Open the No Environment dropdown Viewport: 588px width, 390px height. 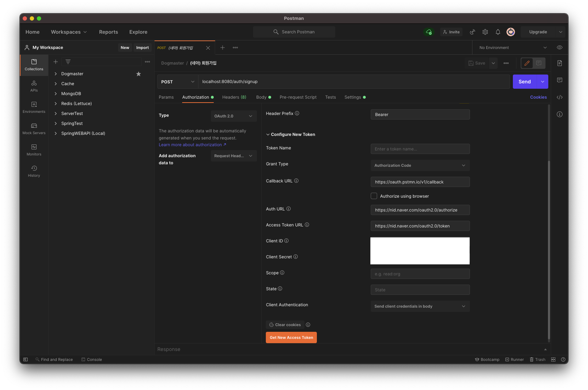(513, 48)
